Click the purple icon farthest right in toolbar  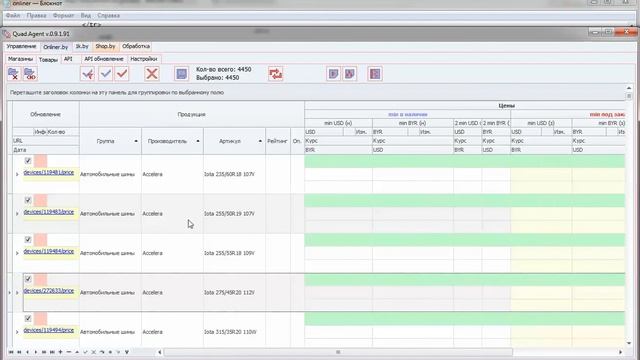[x=375, y=74]
